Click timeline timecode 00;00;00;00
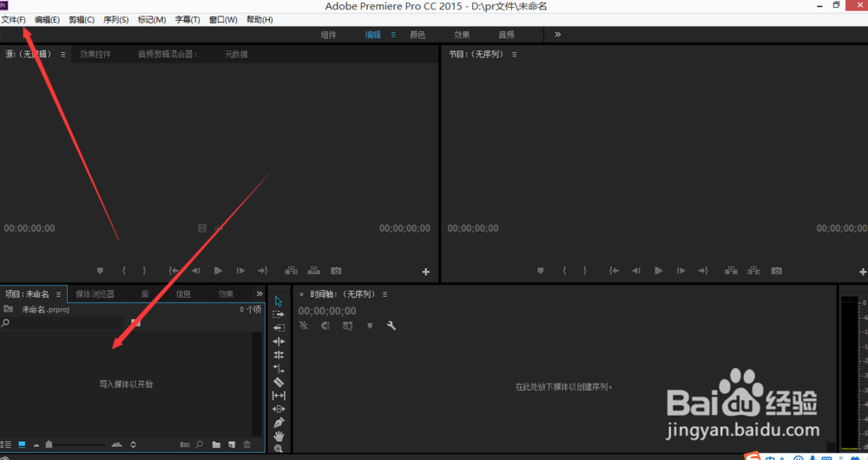The image size is (868, 460). click(x=327, y=311)
